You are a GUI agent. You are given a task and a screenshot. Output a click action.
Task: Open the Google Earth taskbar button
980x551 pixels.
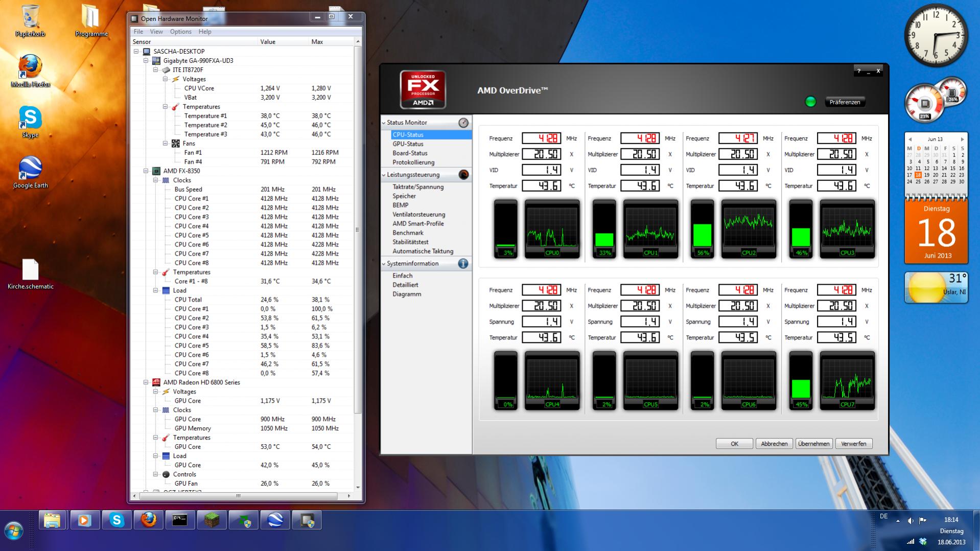275,521
